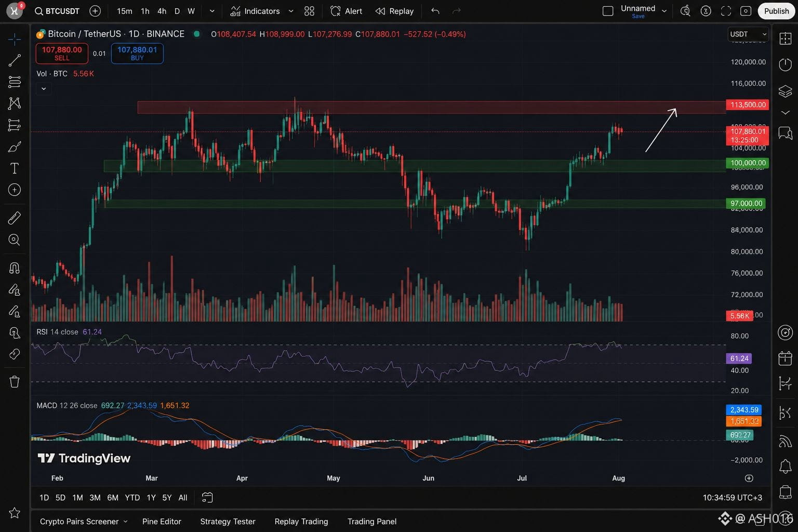Screen dimensions: 798x532
Task: Delete drawings with the trash icon
Action: click(x=15, y=382)
